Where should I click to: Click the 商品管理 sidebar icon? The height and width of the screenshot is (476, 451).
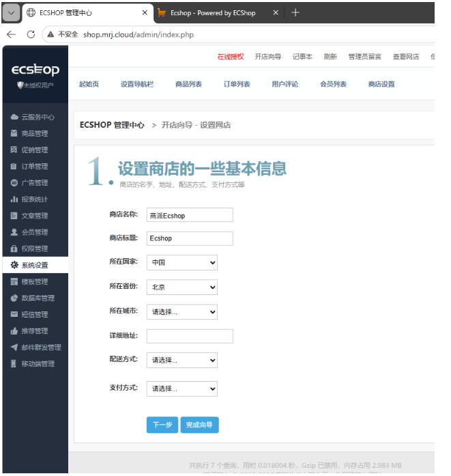click(x=14, y=133)
